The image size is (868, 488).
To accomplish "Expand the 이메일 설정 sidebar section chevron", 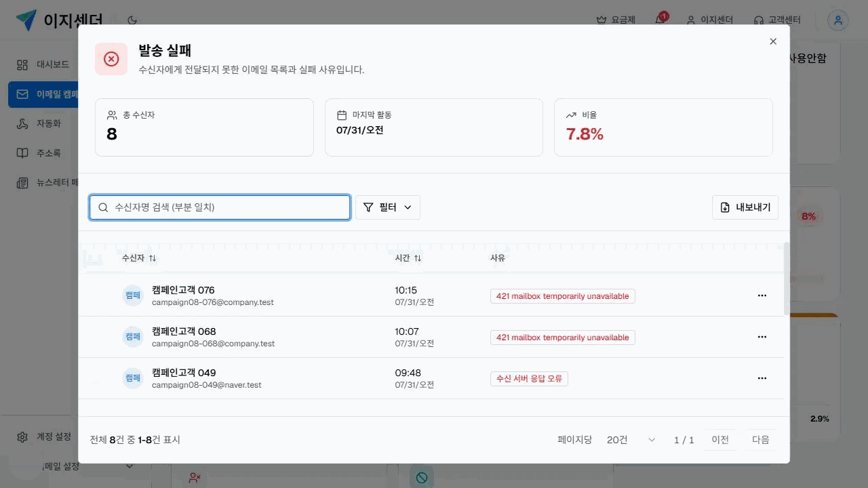I will [130, 466].
